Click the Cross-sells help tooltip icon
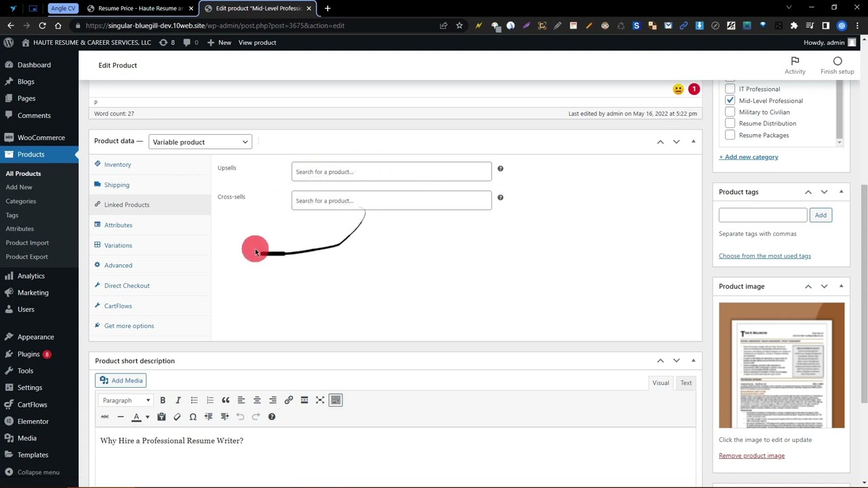Image resolution: width=868 pixels, height=488 pixels. (x=500, y=198)
